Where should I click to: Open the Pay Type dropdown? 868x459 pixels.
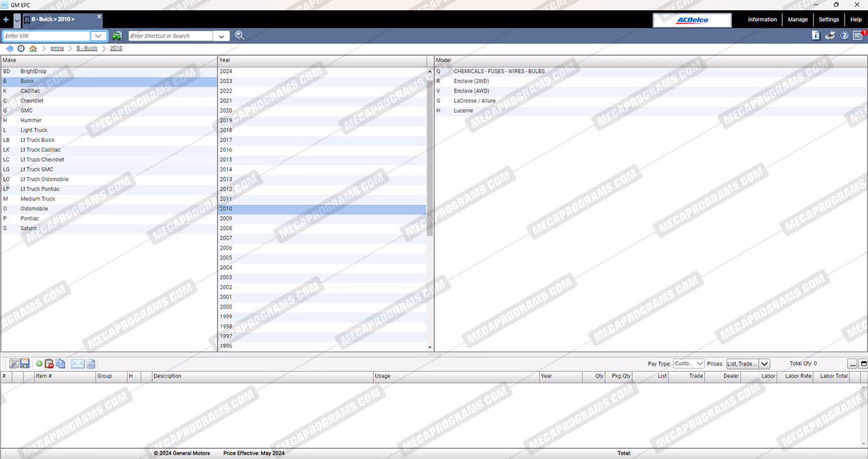point(689,364)
